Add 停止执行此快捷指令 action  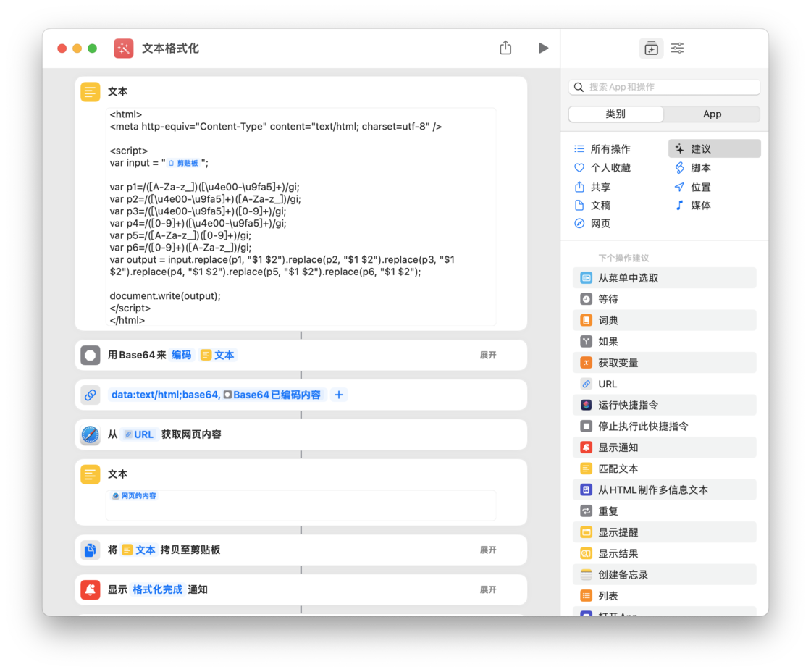click(664, 427)
